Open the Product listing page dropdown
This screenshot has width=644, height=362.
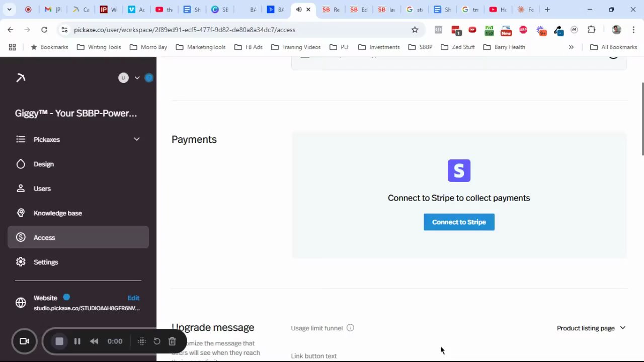click(591, 328)
